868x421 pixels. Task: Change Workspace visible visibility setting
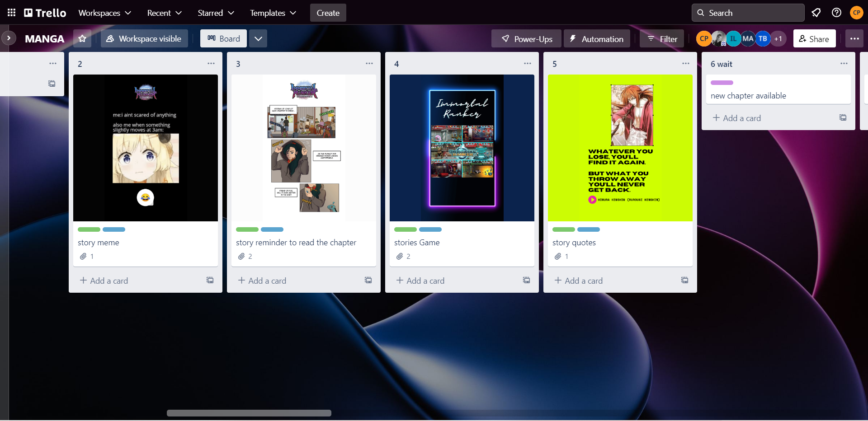click(x=144, y=38)
